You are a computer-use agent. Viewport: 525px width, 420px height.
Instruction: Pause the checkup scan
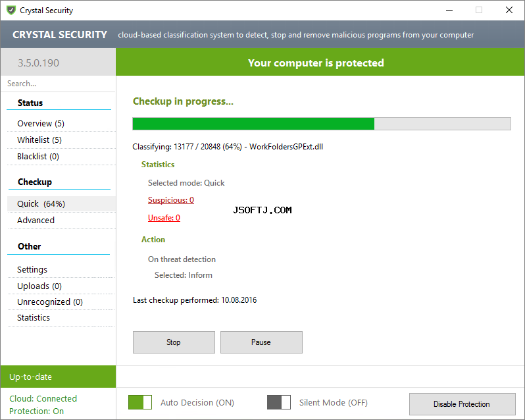[x=261, y=342]
